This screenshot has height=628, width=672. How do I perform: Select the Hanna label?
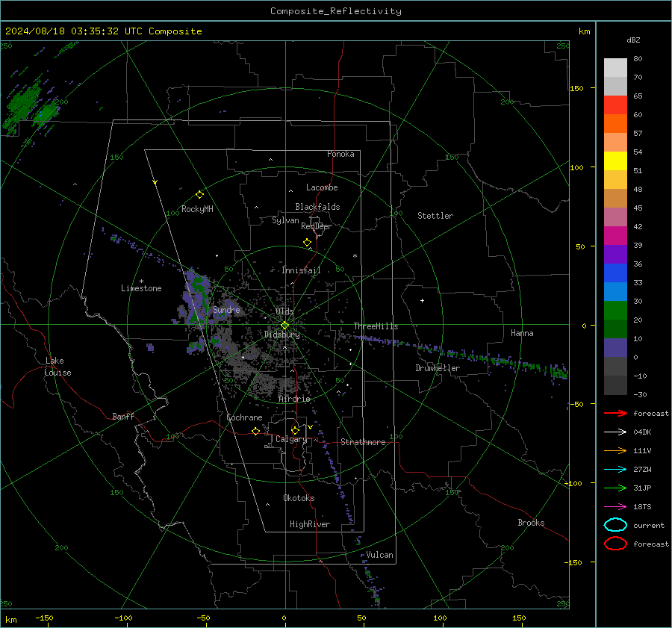(x=522, y=333)
